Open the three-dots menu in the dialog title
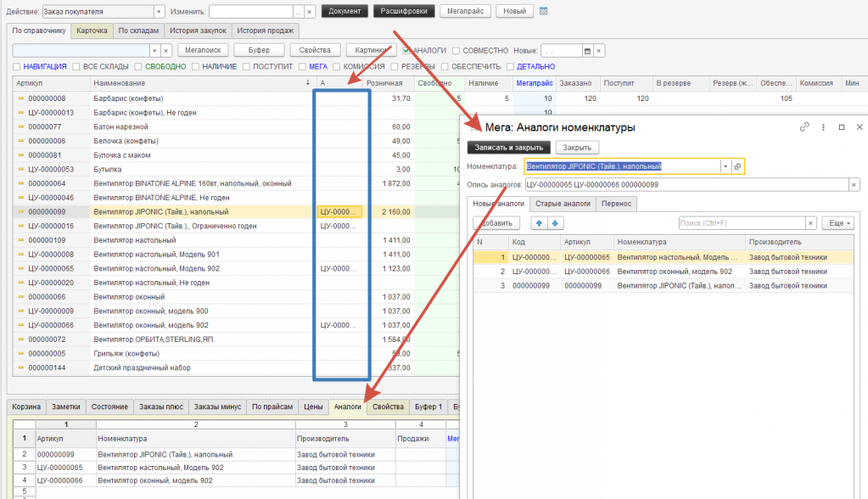 point(823,126)
